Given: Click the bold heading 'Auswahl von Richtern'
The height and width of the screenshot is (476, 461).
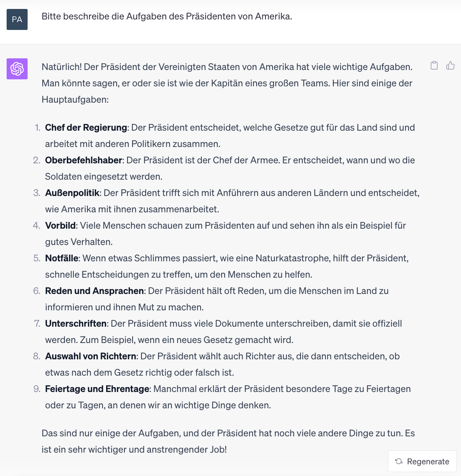Looking at the screenshot, I should tap(91, 356).
